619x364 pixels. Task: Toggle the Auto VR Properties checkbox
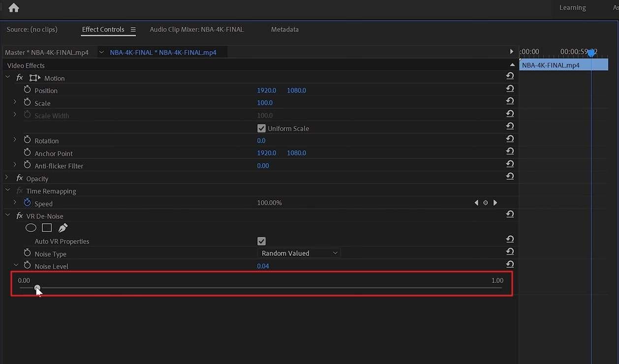[x=261, y=241]
